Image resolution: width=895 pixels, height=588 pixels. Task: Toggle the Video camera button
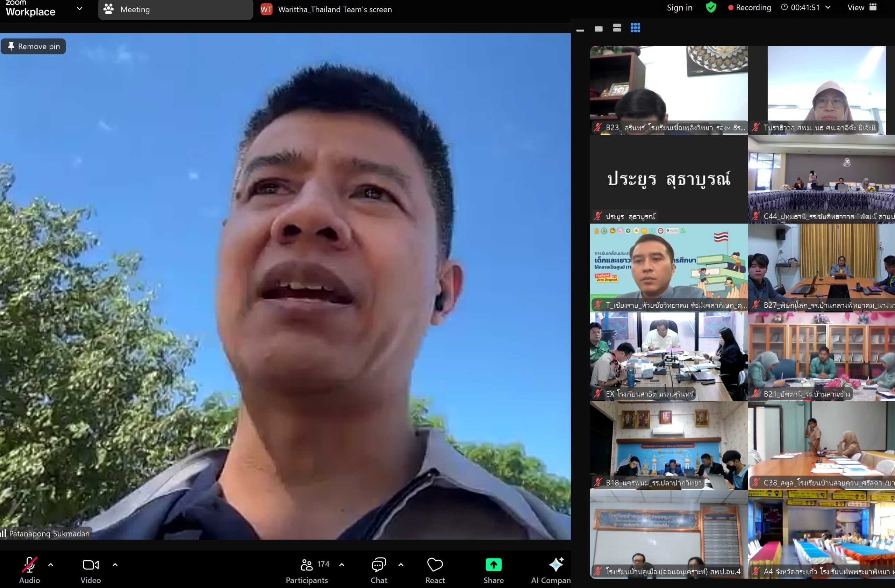(x=91, y=565)
